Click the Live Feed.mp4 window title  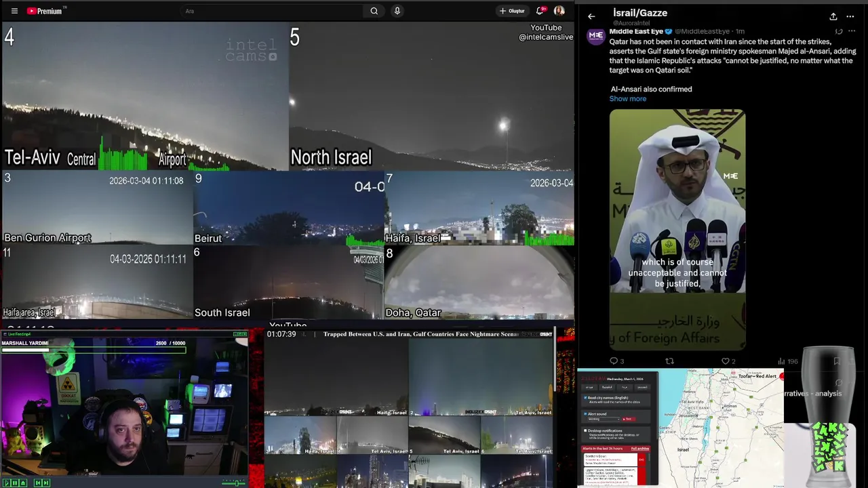click(19, 334)
